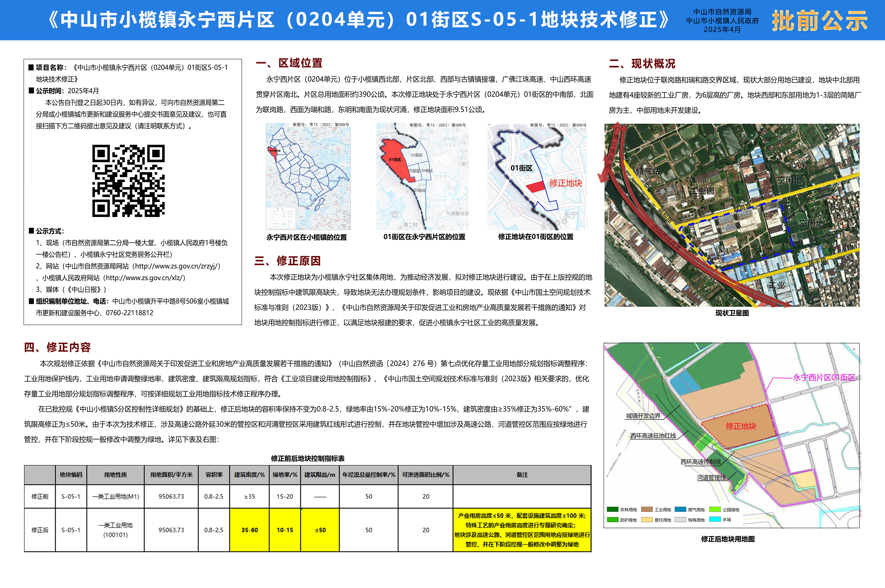This screenshot has height=588, width=885.
Task: Click the 三、修正原因 section heading
Action: coord(288,261)
